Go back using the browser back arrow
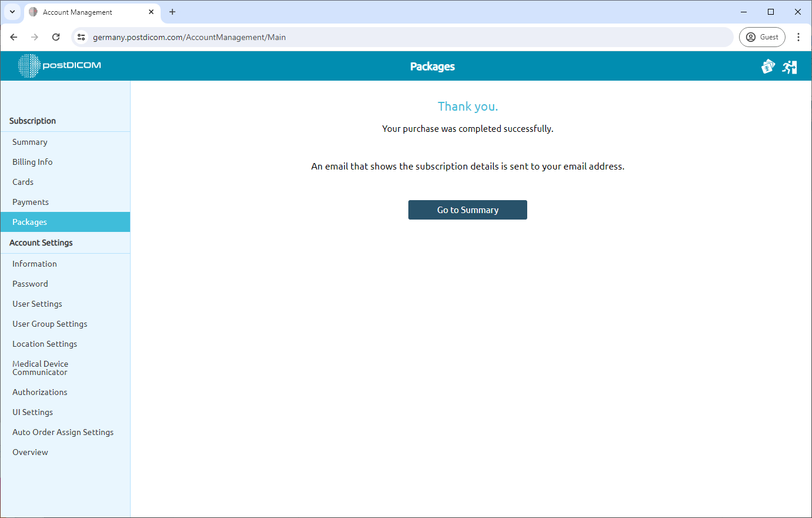Viewport: 812px width, 518px height. point(14,36)
